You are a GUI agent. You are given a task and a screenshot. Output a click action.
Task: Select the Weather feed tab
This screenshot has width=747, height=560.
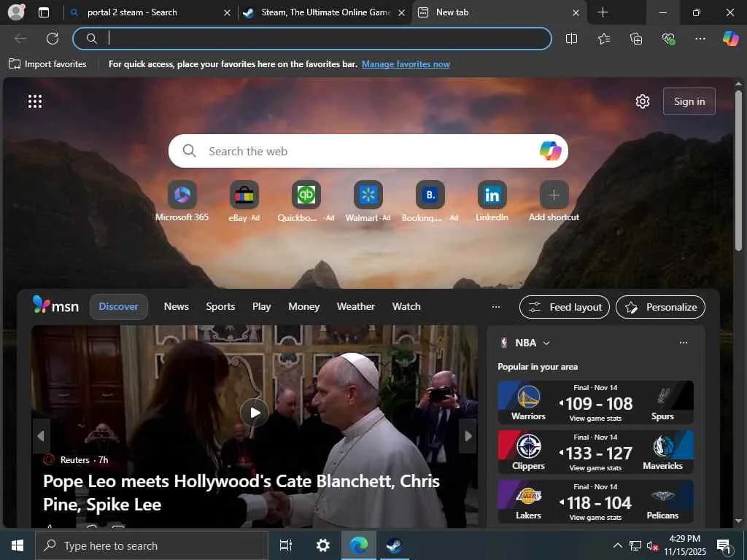[355, 307]
